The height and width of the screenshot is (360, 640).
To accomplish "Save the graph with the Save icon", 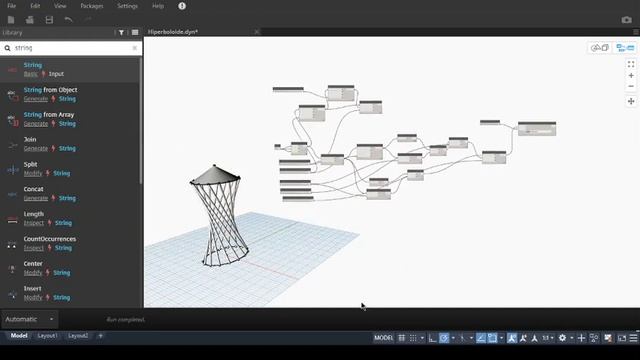I will pyautogui.click(x=49, y=20).
